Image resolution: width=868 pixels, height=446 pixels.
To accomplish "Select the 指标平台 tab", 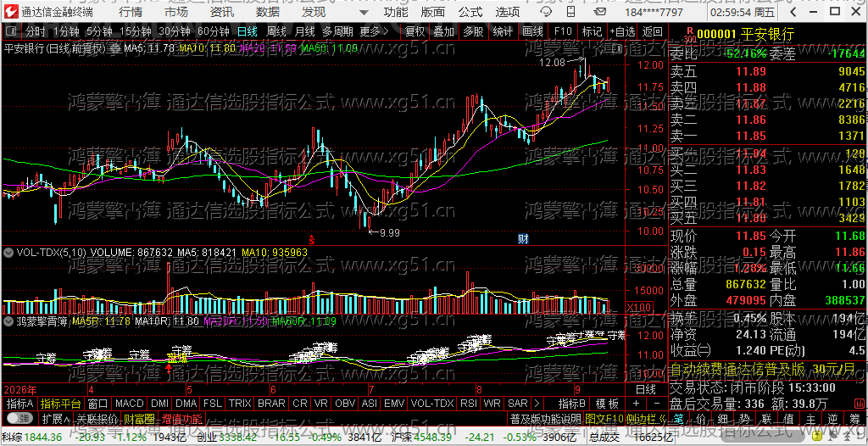I will [61, 404].
